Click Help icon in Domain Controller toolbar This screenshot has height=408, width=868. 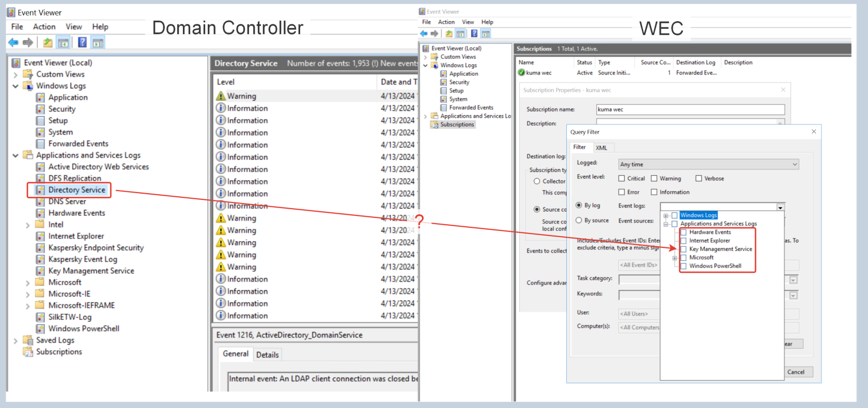pyautogui.click(x=82, y=42)
